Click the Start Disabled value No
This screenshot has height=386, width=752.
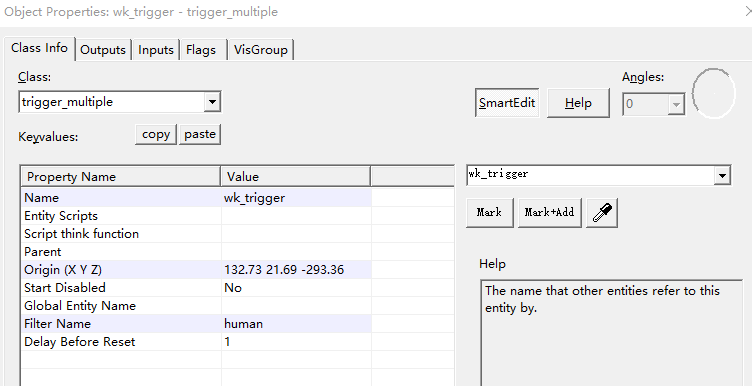tap(296, 288)
